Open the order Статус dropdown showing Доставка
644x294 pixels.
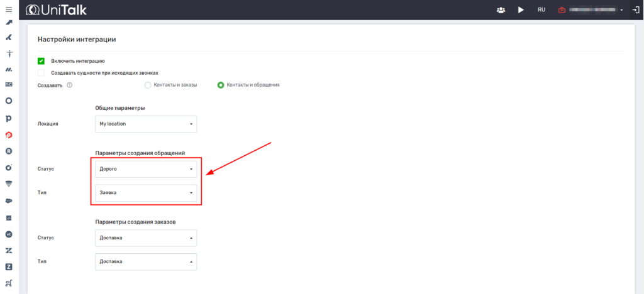[x=146, y=238]
